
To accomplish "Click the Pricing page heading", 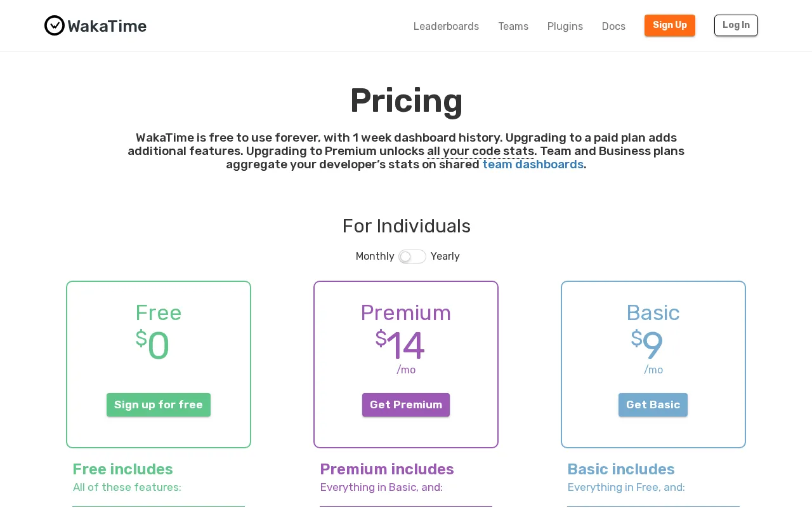I will pyautogui.click(x=406, y=101).
